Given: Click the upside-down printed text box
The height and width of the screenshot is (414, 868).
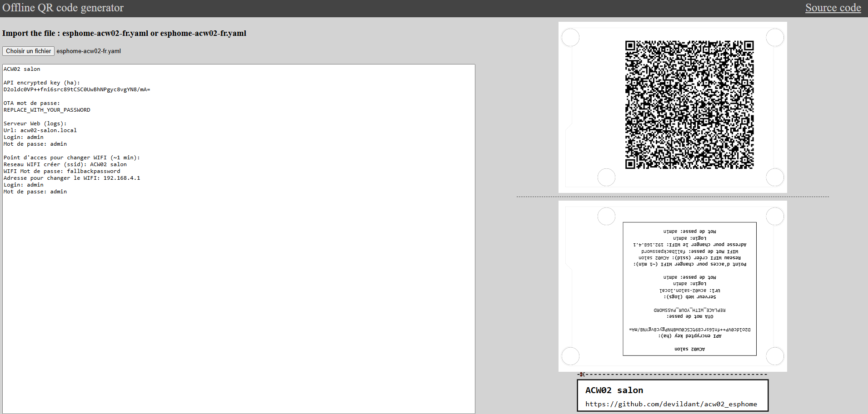Looking at the screenshot, I should click(x=689, y=289).
